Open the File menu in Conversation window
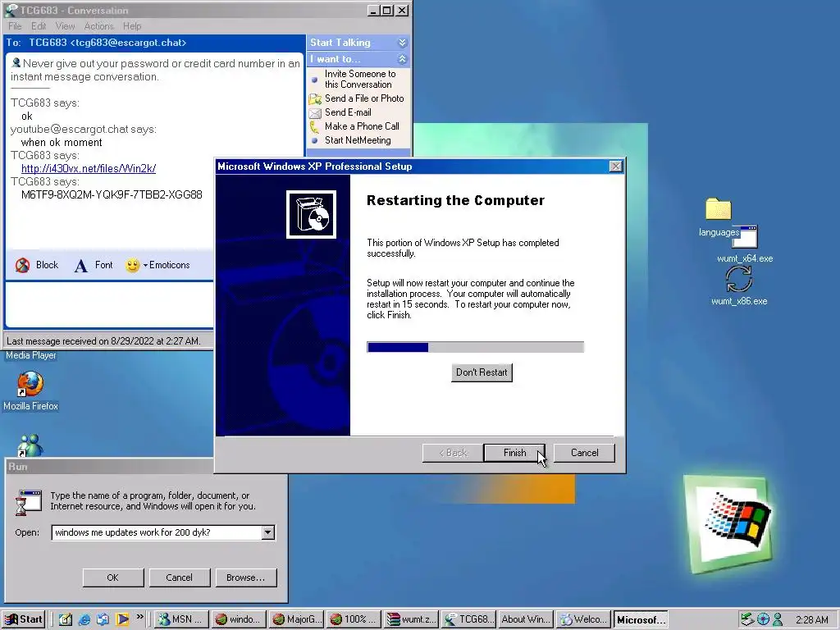The height and width of the screenshot is (630, 840). point(15,26)
